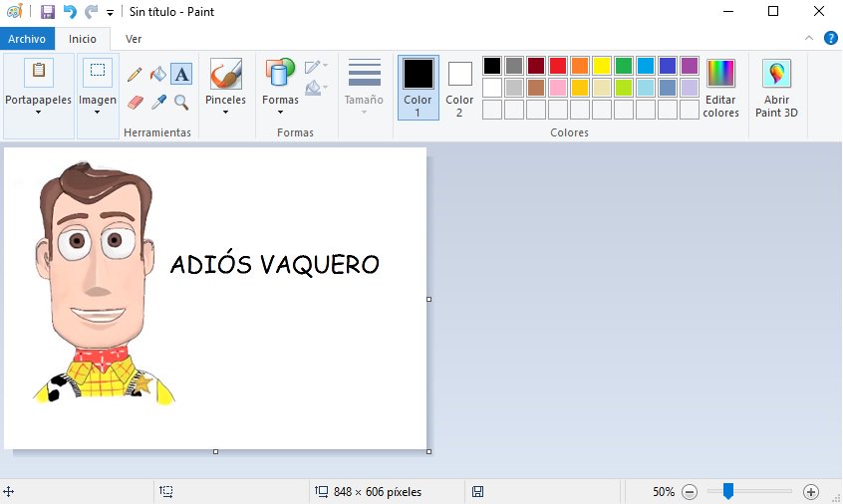Click the zoom slider thumb
The image size is (843, 504).
[x=728, y=491]
